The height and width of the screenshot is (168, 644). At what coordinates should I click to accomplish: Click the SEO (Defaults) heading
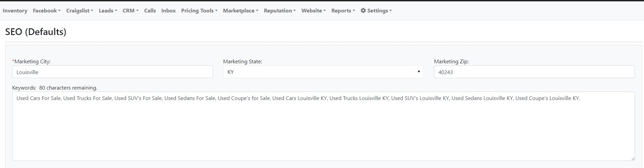coord(36,32)
